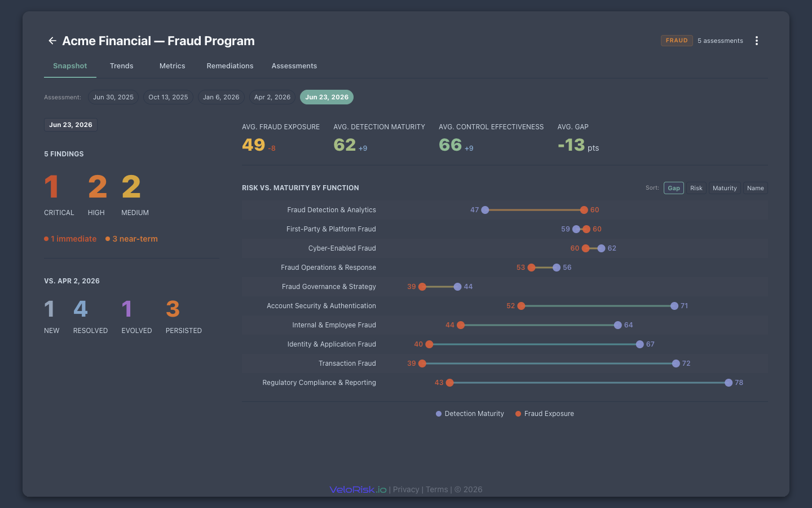Select the Fraud Detection & Analytics row label
This screenshot has height=508, width=812.
click(332, 210)
